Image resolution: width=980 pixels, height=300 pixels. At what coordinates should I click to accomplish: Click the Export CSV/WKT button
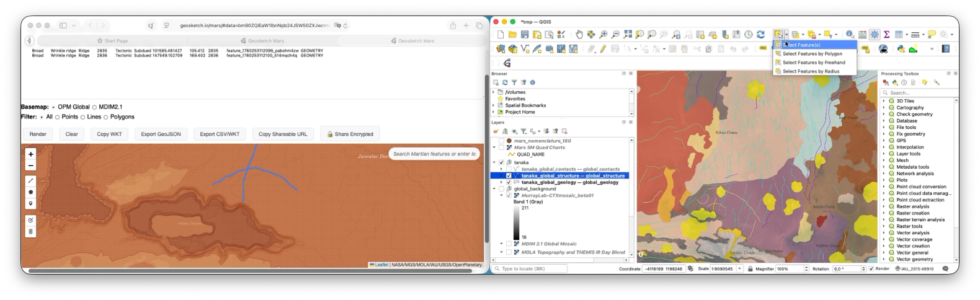pyautogui.click(x=220, y=134)
